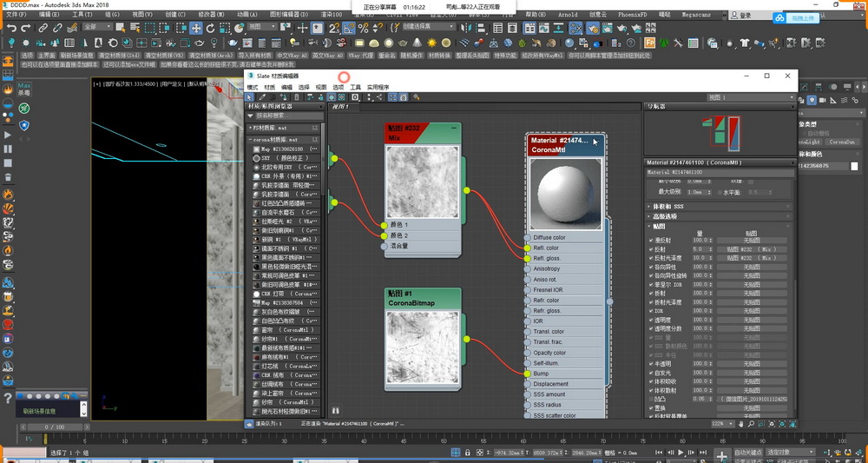This screenshot has height=463, width=868.
Task: Toggle the 自发光 map checkbox
Action: pos(651,373)
